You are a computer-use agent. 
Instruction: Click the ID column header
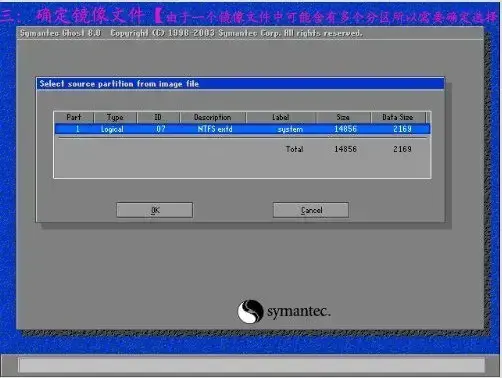click(158, 117)
